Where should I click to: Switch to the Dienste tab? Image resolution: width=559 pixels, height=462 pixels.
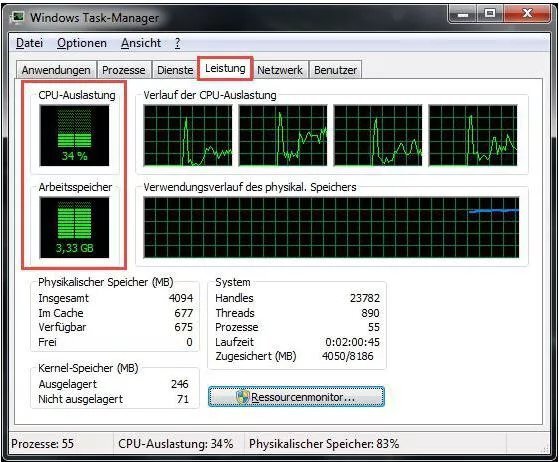pos(175,70)
